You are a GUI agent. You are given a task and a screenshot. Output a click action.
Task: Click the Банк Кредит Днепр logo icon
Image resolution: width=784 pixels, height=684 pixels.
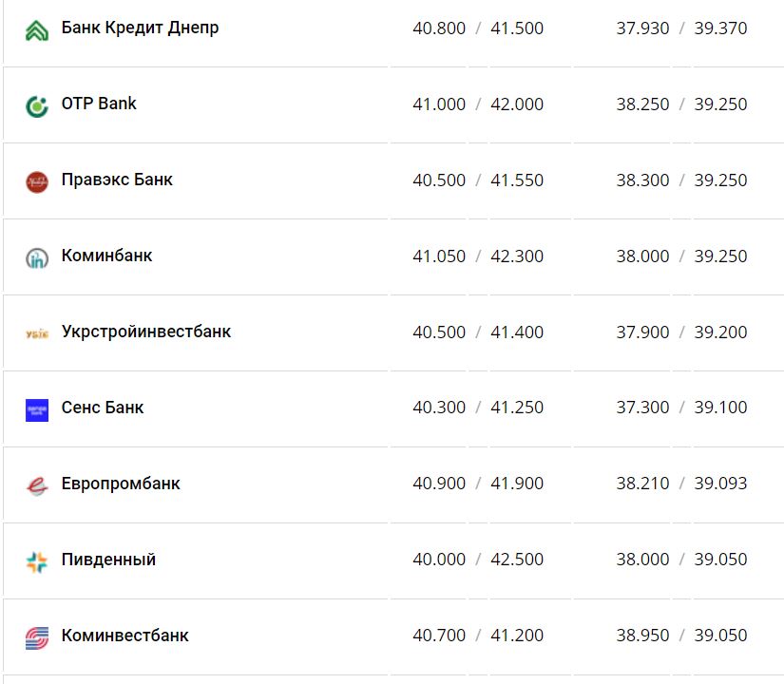point(37,30)
